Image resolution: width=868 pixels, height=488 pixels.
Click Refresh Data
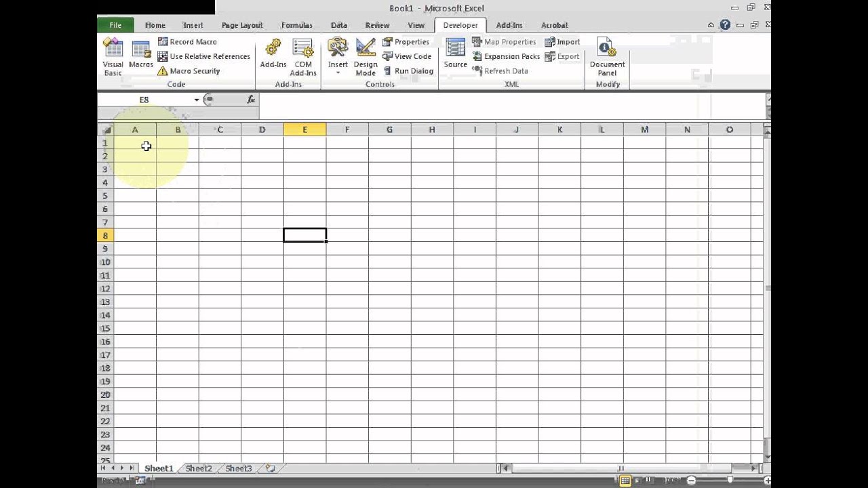tap(500, 71)
